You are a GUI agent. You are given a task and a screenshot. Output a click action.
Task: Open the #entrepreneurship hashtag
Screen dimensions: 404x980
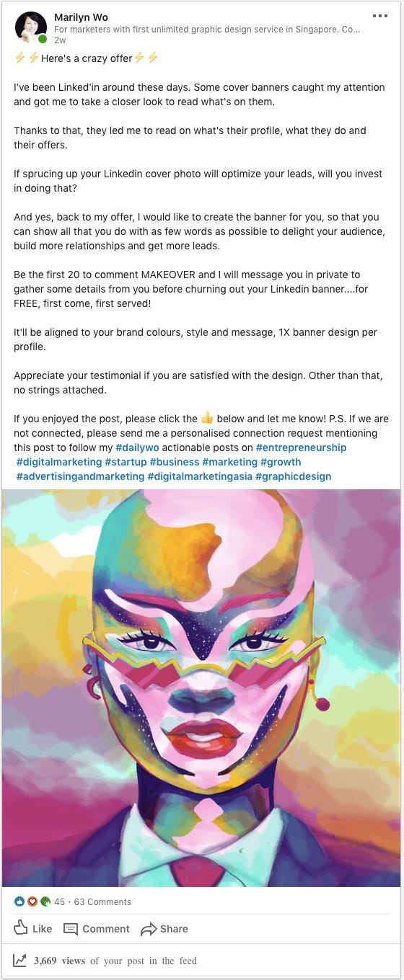tap(301, 447)
